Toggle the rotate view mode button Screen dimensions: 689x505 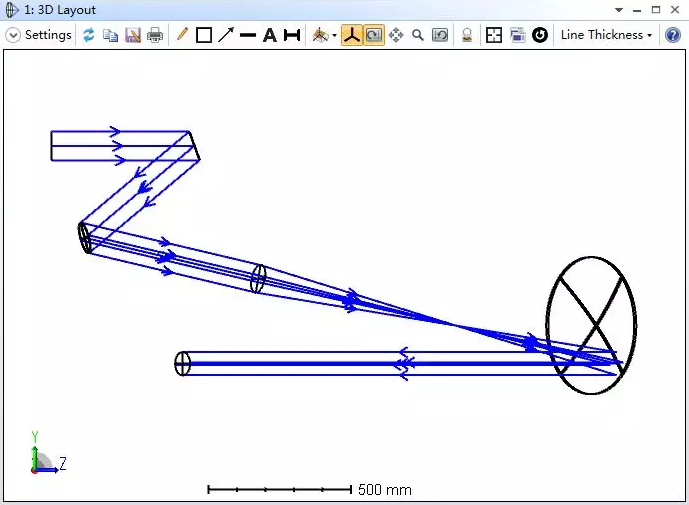point(374,35)
